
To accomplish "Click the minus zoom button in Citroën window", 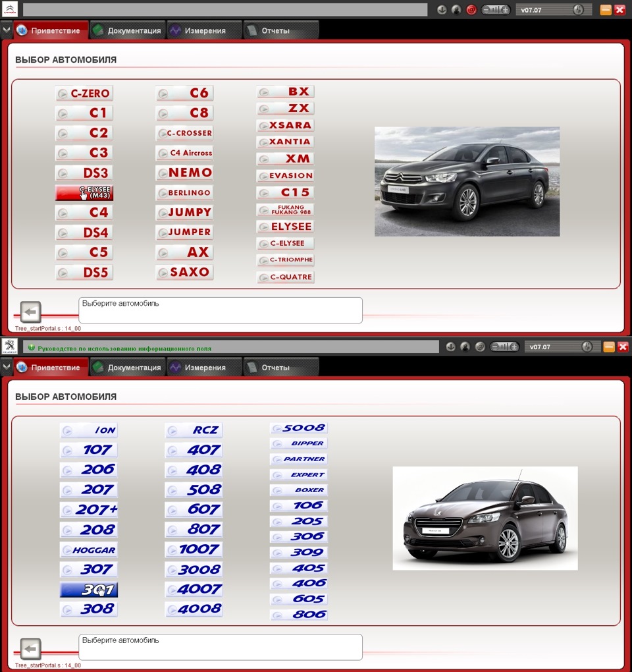I will (x=487, y=10).
